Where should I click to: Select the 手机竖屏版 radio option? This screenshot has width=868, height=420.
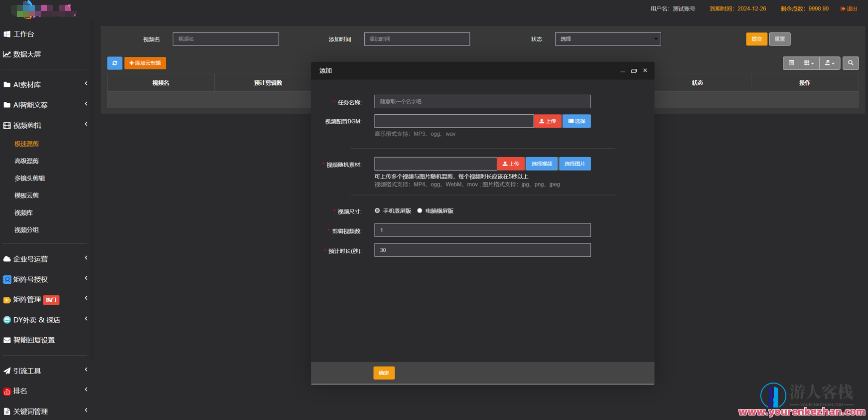coord(377,211)
